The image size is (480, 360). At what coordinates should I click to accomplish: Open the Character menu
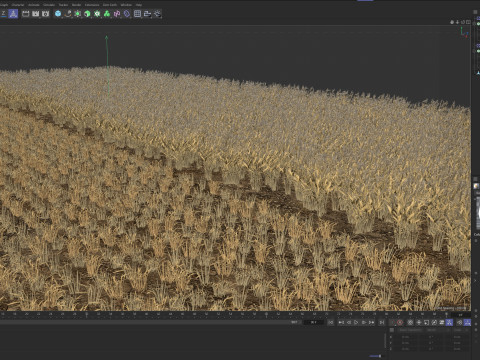click(x=18, y=5)
